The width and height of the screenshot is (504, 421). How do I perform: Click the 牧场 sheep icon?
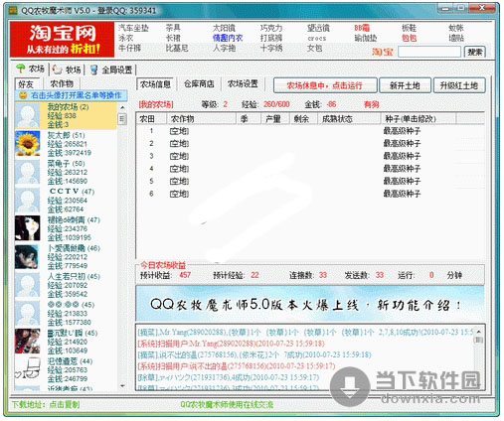[x=57, y=70]
